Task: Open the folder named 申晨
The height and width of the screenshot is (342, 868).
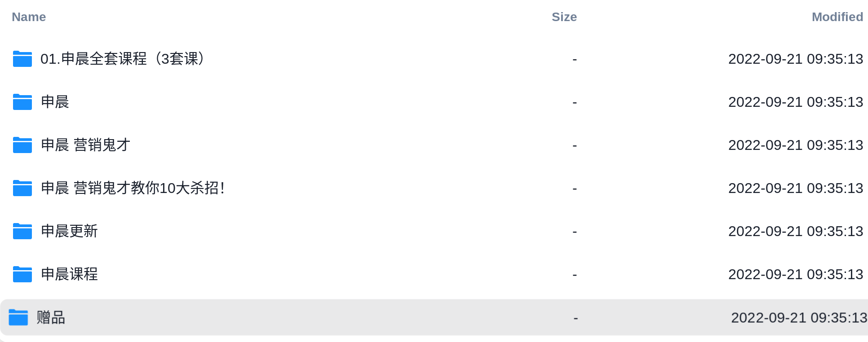Action: [55, 102]
